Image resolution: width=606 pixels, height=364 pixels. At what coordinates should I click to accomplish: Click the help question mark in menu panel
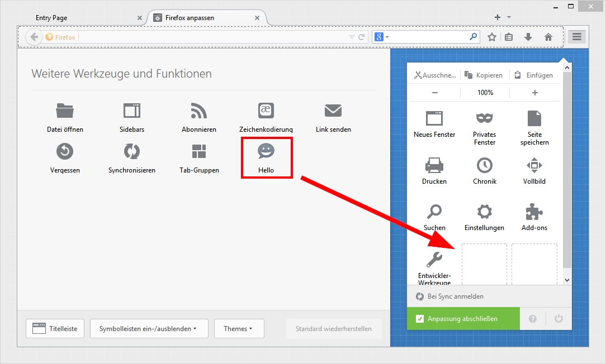533,319
